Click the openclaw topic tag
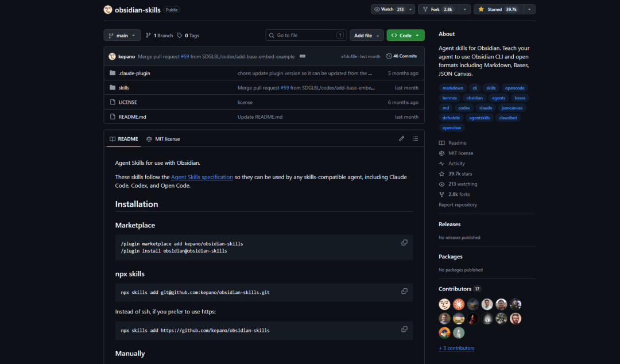 click(x=452, y=127)
